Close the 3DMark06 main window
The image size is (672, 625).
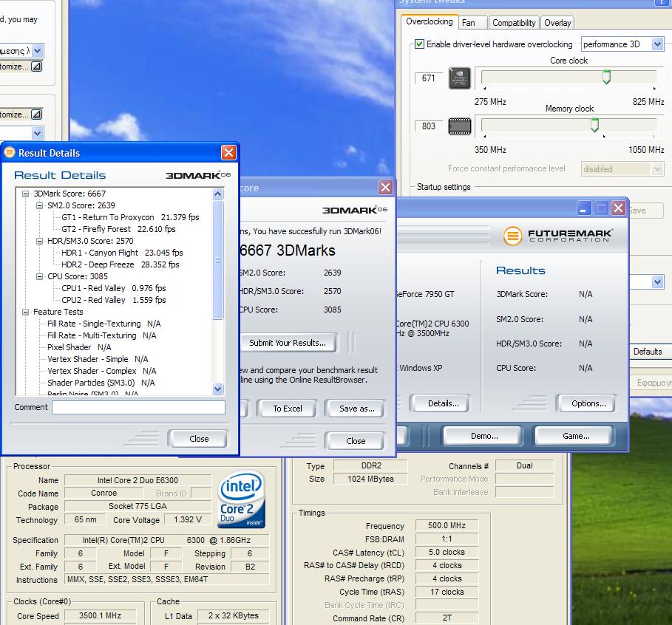coord(618,208)
